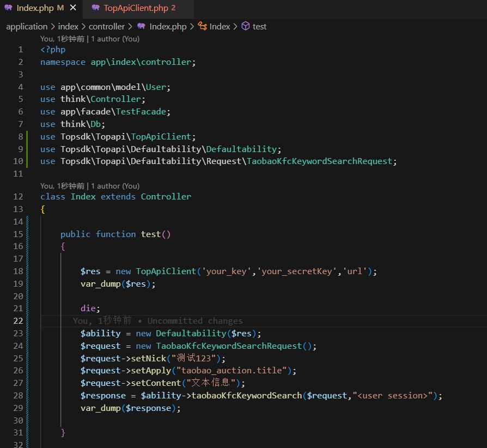
Task: Click the PHP icon on TopApiClient.php tab
Action: click(x=95, y=8)
